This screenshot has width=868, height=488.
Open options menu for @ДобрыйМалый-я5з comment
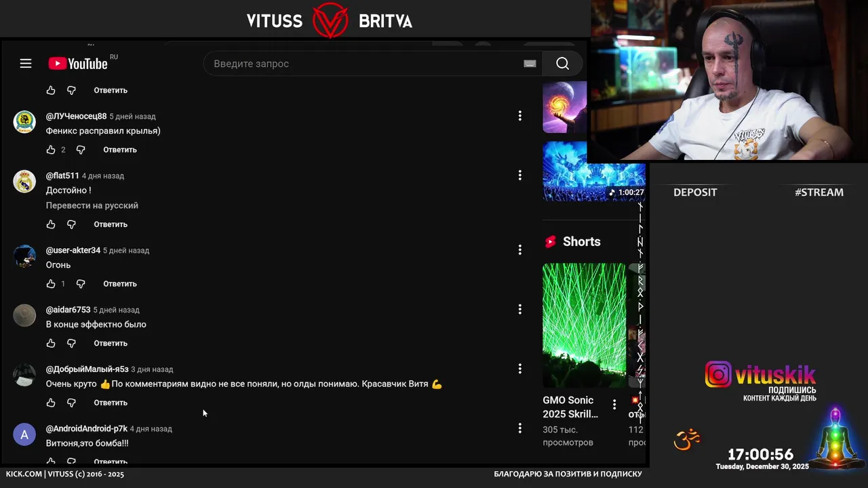coord(520,369)
